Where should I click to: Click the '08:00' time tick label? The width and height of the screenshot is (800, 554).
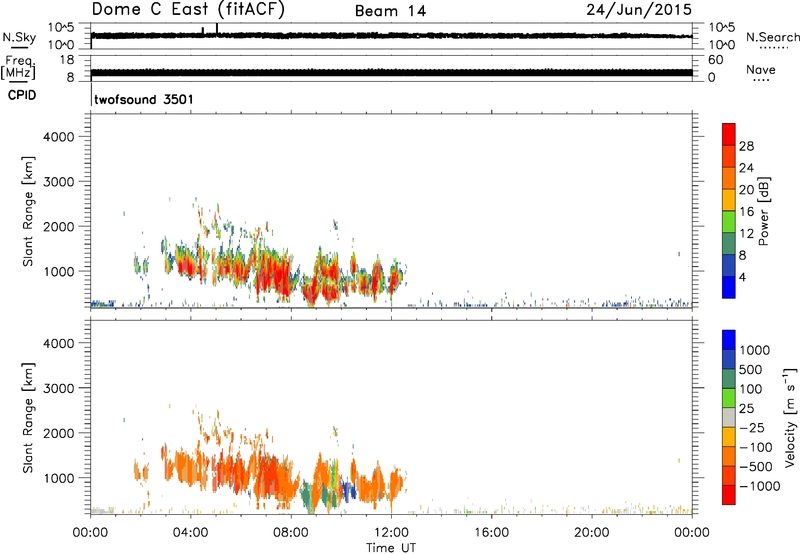click(291, 533)
